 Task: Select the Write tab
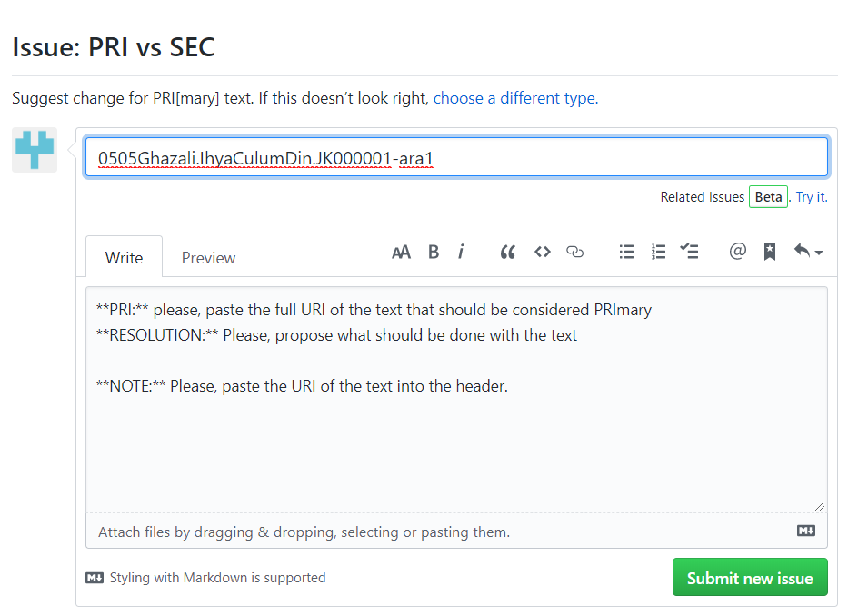coord(124,258)
